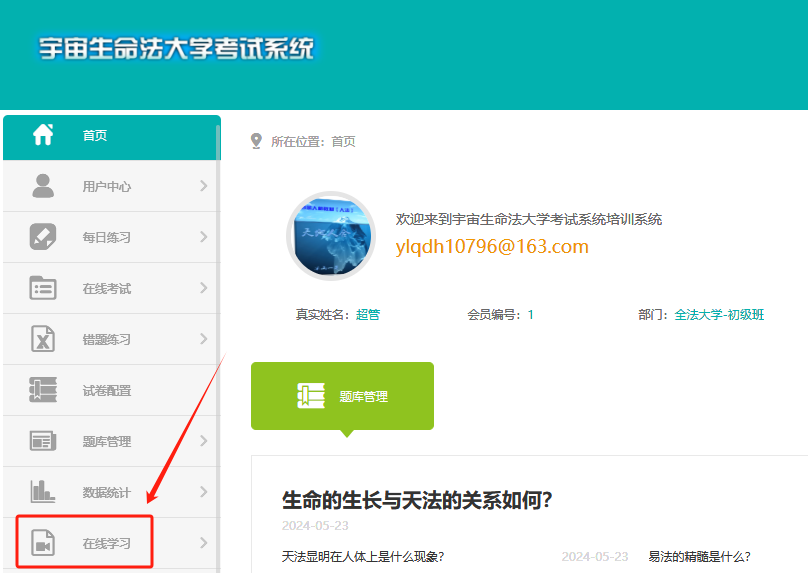Click the 每日练习 pencil icon

tap(43, 237)
